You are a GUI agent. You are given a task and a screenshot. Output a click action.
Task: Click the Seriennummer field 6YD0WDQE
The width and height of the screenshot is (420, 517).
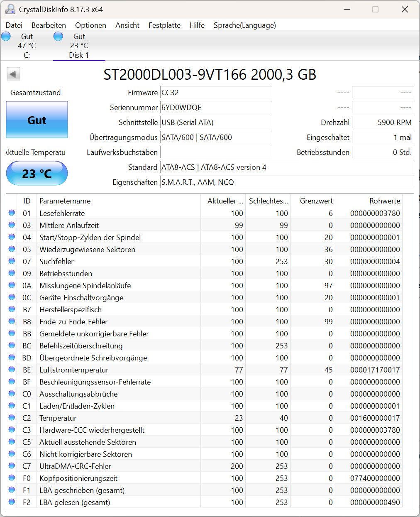click(216, 108)
